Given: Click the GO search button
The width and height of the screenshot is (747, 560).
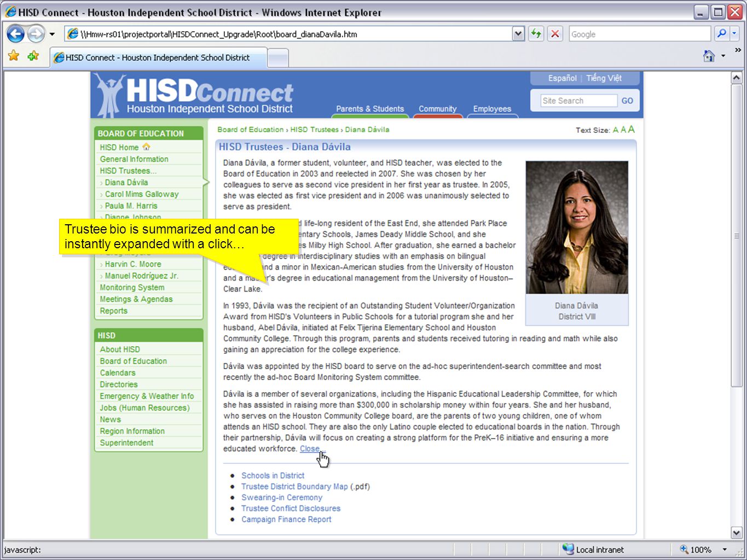Looking at the screenshot, I should [x=627, y=101].
